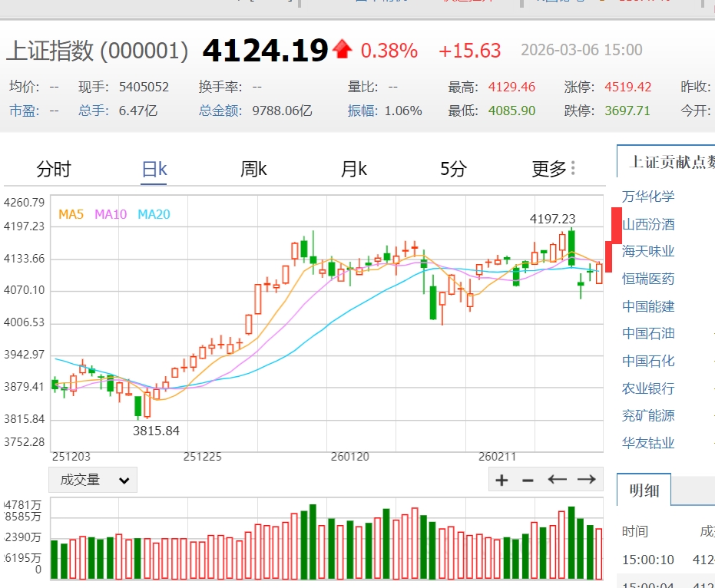The height and width of the screenshot is (588, 715).
Task: Open 中国能建 stock link
Action: pyautogui.click(x=648, y=306)
